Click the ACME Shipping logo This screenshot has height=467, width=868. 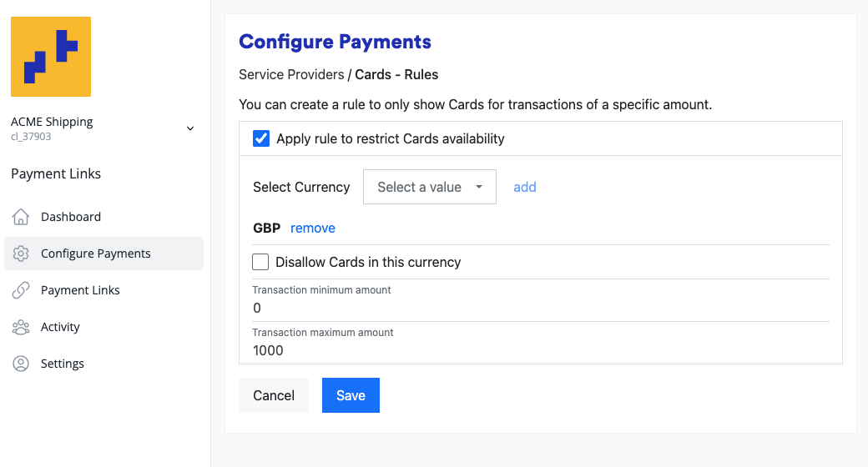point(51,57)
